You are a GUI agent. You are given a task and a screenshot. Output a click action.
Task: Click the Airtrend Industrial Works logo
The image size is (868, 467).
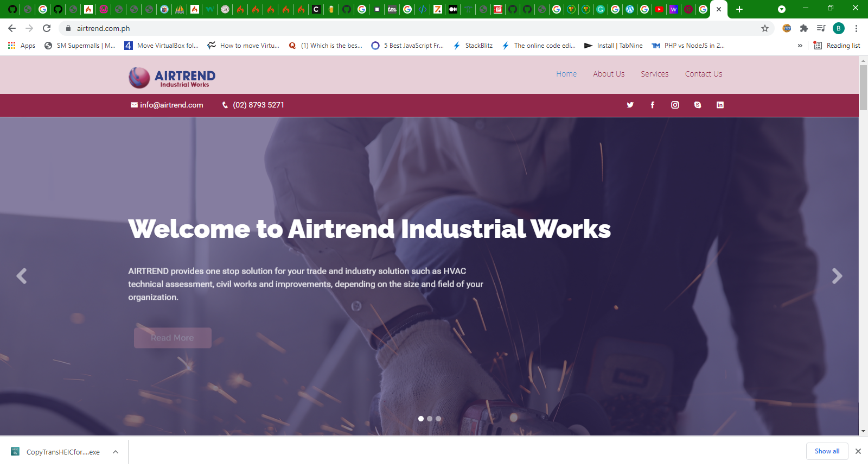click(172, 77)
